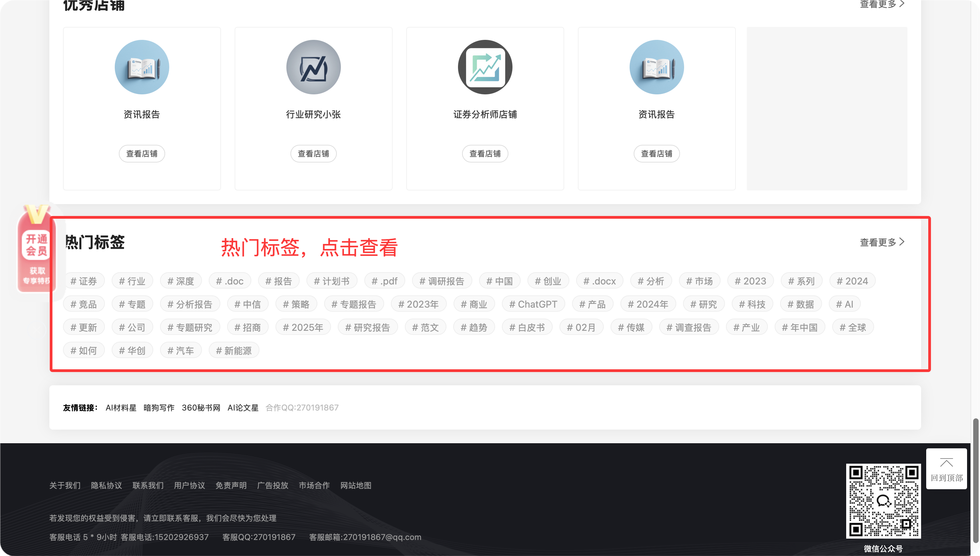
Task: Open the 360秘书网 friend link
Action: (201, 408)
